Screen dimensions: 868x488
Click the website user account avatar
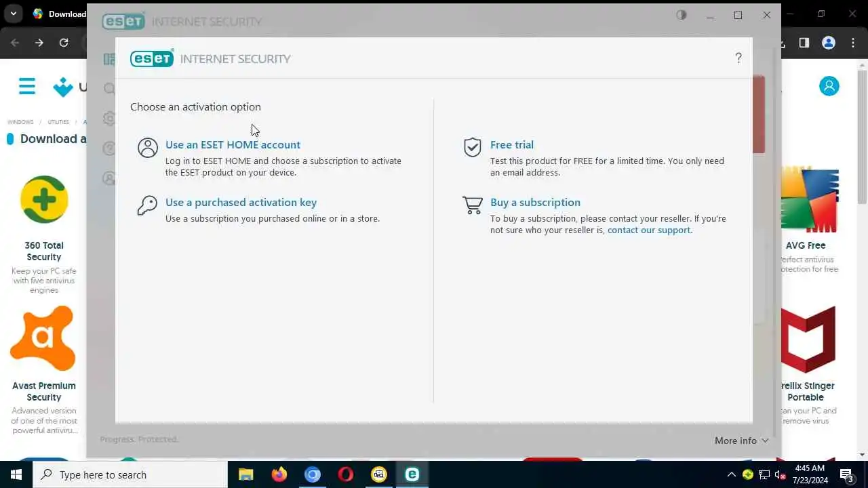point(829,86)
